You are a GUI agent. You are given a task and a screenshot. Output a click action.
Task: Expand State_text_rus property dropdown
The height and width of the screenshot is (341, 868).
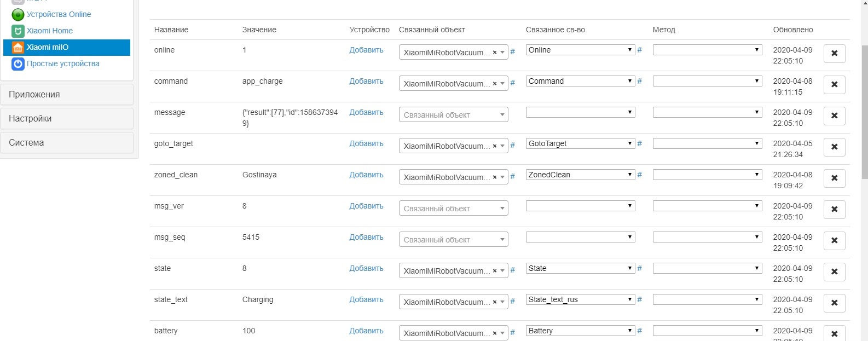click(580, 299)
